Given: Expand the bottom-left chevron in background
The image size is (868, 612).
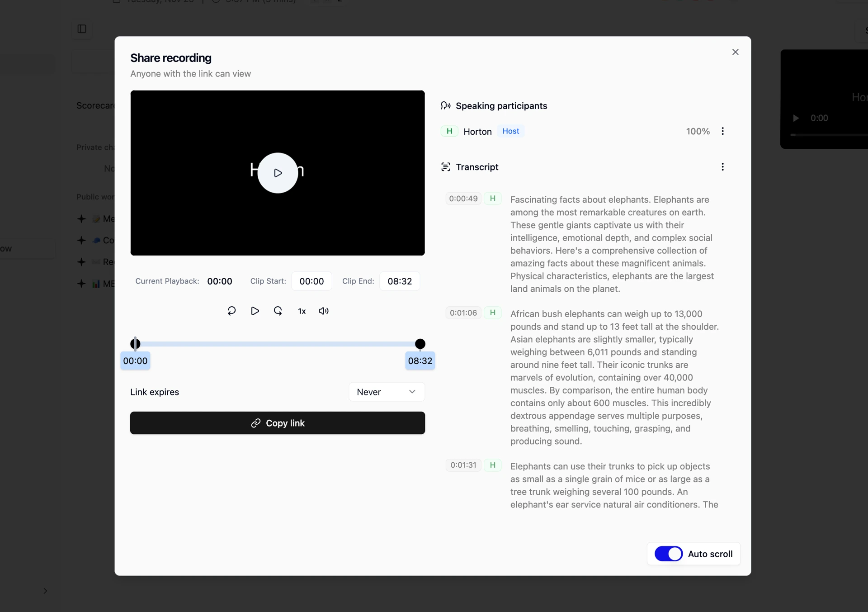Looking at the screenshot, I should 45,591.
